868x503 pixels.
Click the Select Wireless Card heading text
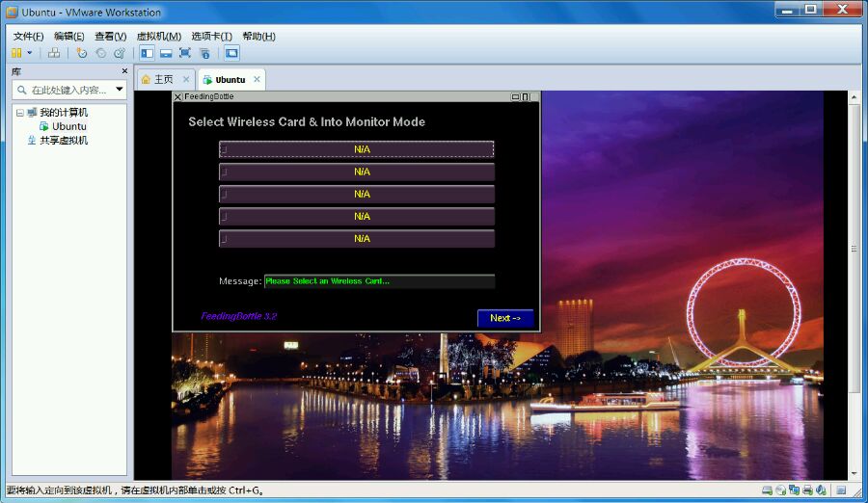[307, 121]
